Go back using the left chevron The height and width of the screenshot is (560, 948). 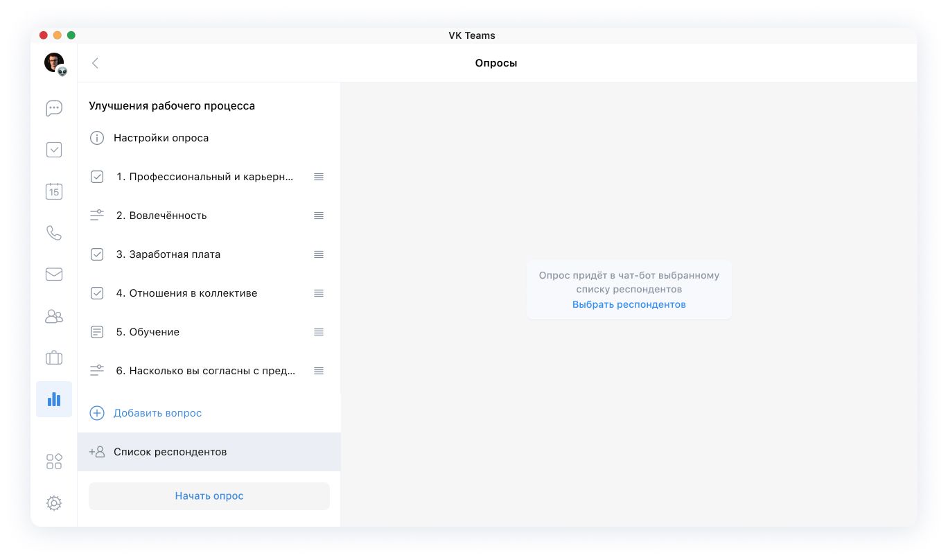96,63
